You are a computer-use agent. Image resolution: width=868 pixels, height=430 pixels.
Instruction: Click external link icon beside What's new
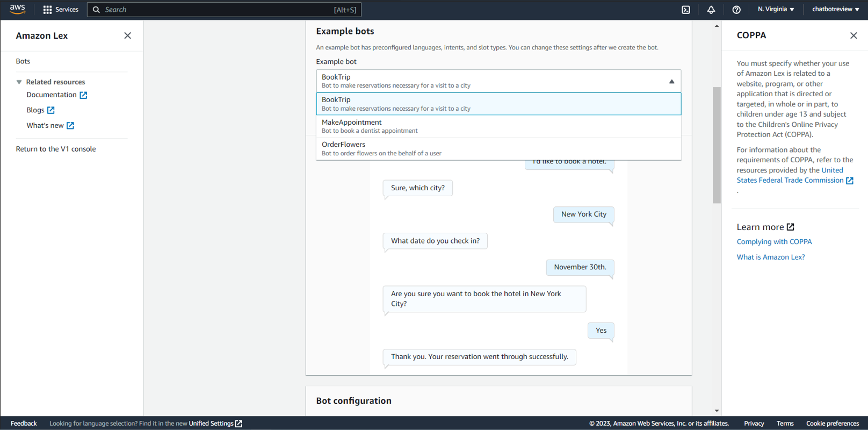(70, 126)
